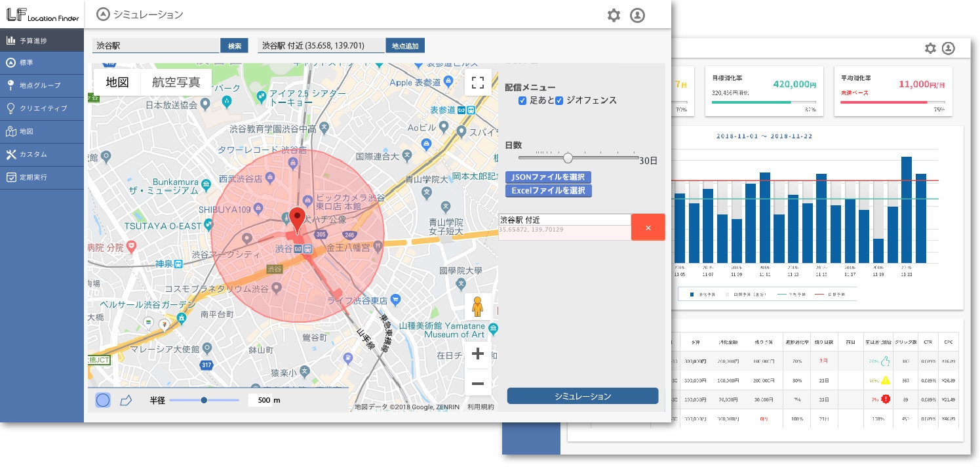Select the circle drawing tool
The image size is (980, 467).
click(103, 400)
